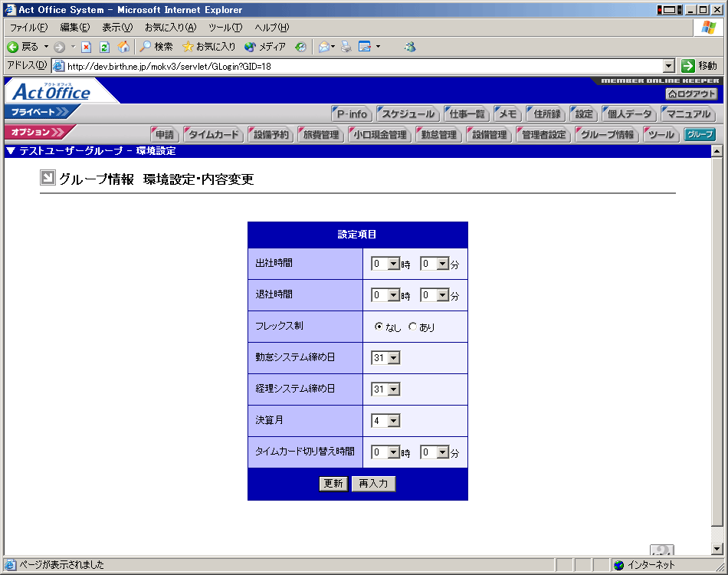Click the ログアウト logout button
The image size is (728, 575).
[691, 94]
